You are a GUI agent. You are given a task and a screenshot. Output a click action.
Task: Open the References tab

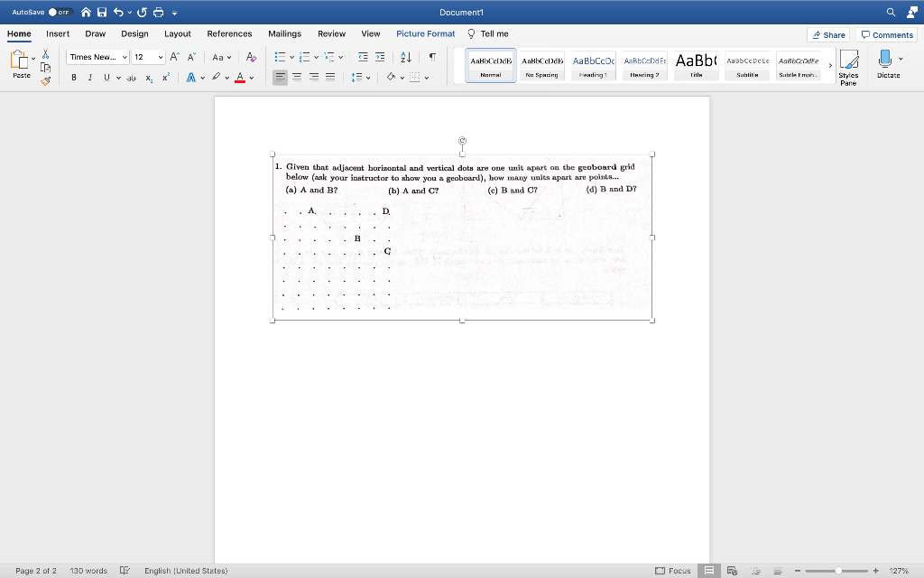[x=229, y=33]
